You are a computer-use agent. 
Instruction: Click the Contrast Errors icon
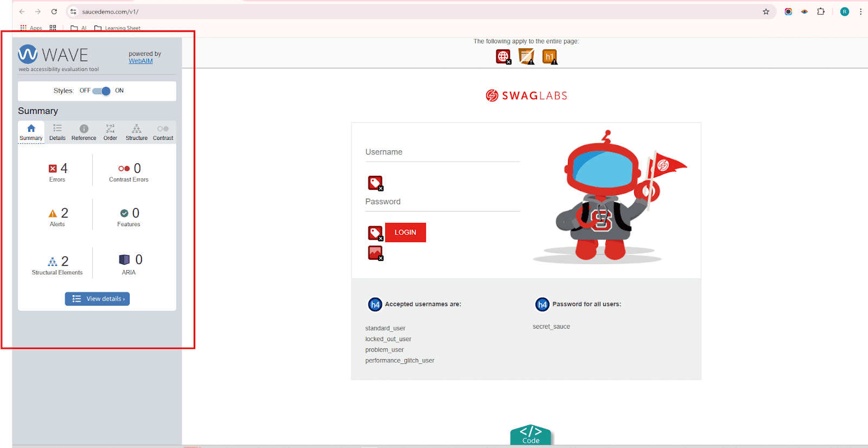pyautogui.click(x=124, y=169)
